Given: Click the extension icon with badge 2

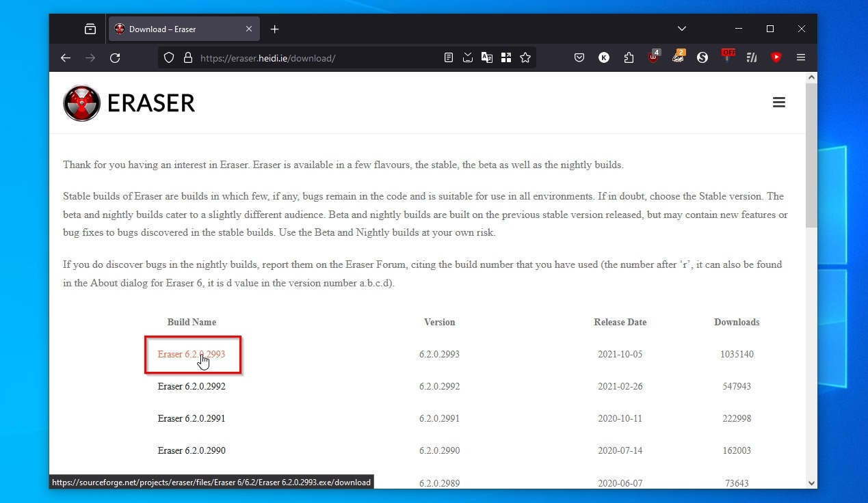Looking at the screenshot, I should [x=678, y=57].
